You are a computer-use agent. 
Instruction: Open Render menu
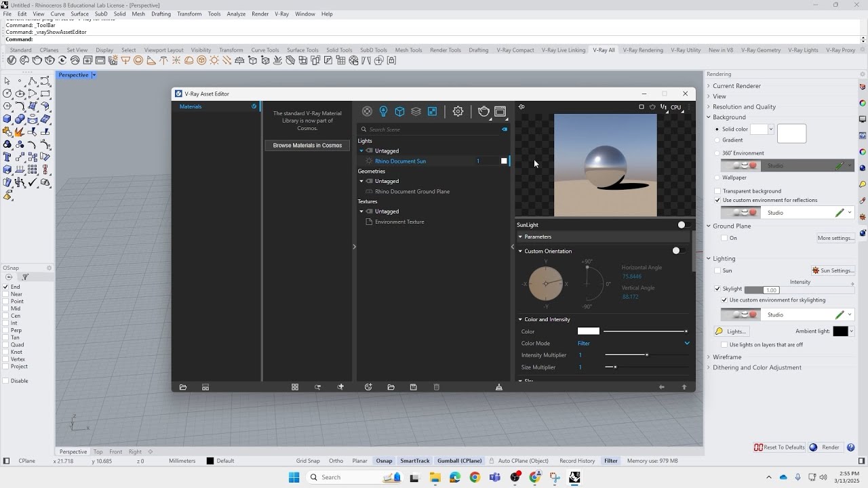click(260, 14)
